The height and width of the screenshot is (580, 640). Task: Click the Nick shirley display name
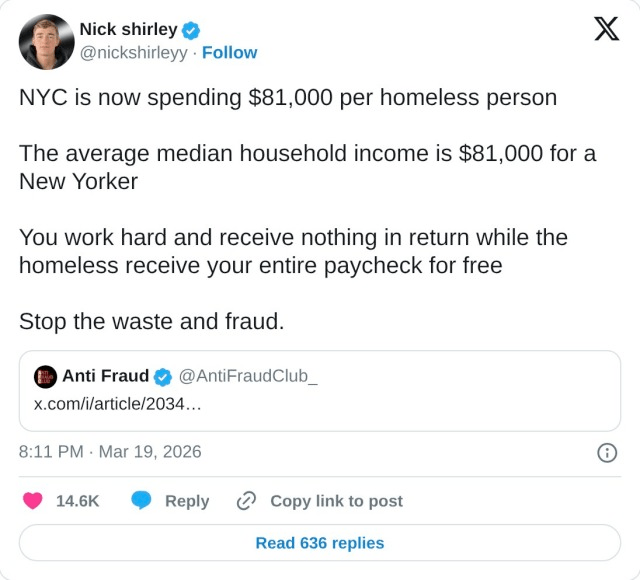point(128,29)
